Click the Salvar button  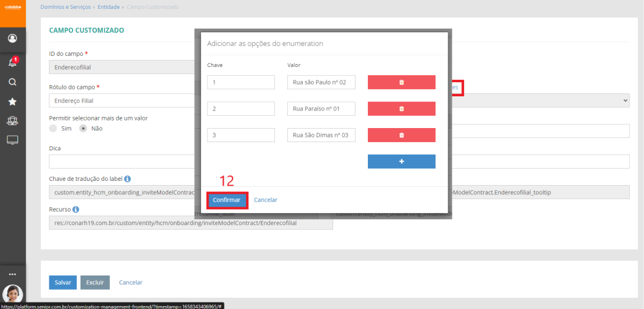(x=63, y=283)
